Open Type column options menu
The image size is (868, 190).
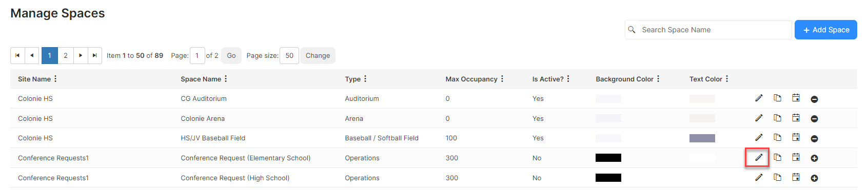365,79
